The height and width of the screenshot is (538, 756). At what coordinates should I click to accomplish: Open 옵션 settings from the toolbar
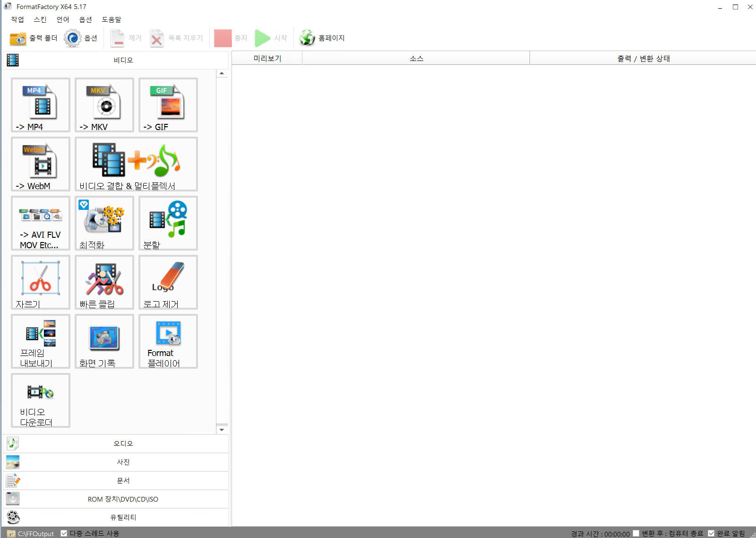click(81, 38)
